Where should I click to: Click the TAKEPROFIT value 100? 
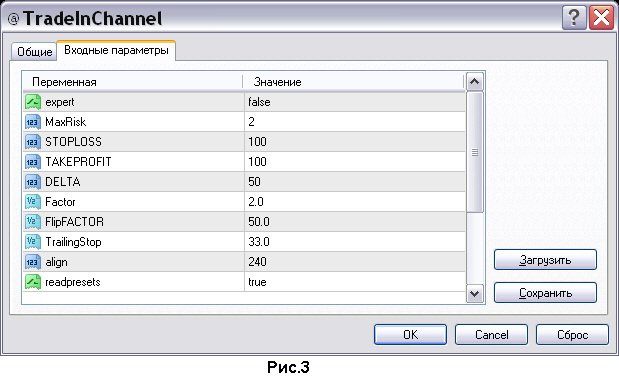pyautogui.click(x=257, y=162)
